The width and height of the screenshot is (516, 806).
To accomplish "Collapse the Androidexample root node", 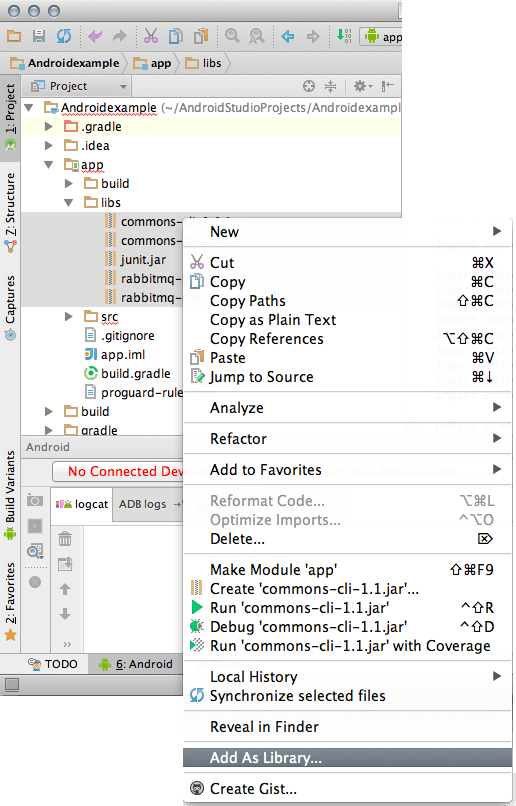I will point(29,108).
